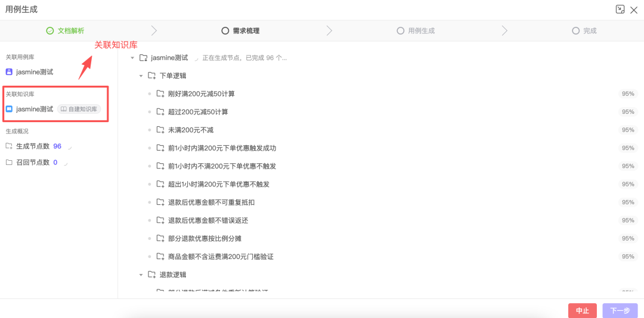Click the generated node count 96
Image resolution: width=644 pixels, height=318 pixels.
coord(57,146)
